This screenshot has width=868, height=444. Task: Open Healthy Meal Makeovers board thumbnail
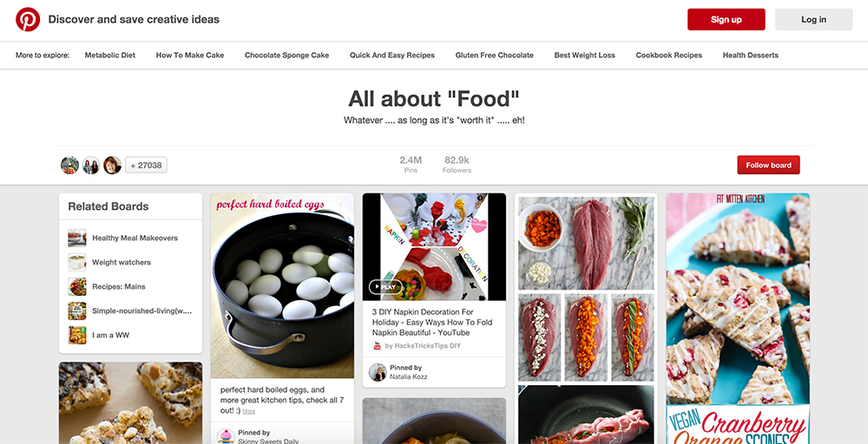pyautogui.click(x=77, y=238)
